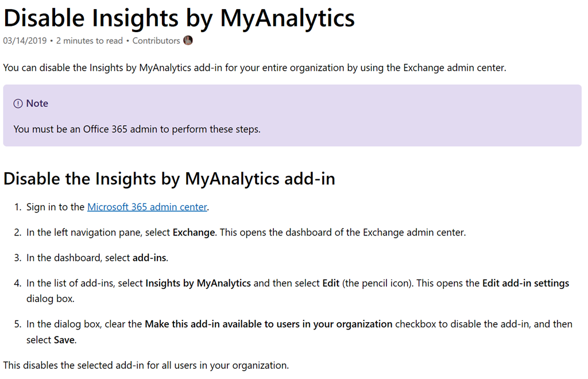Click bold "Edit add-in settings" text
The width and height of the screenshot is (588, 379).
point(525,283)
